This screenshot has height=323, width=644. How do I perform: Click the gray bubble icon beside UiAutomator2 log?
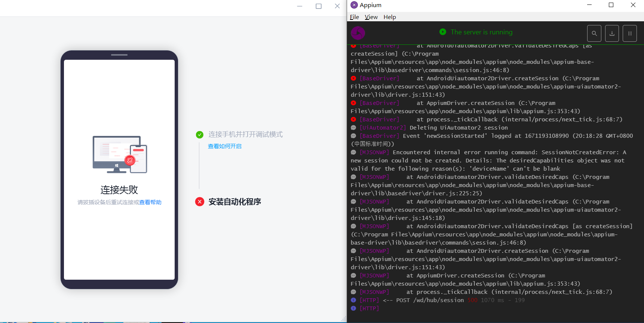(353, 128)
